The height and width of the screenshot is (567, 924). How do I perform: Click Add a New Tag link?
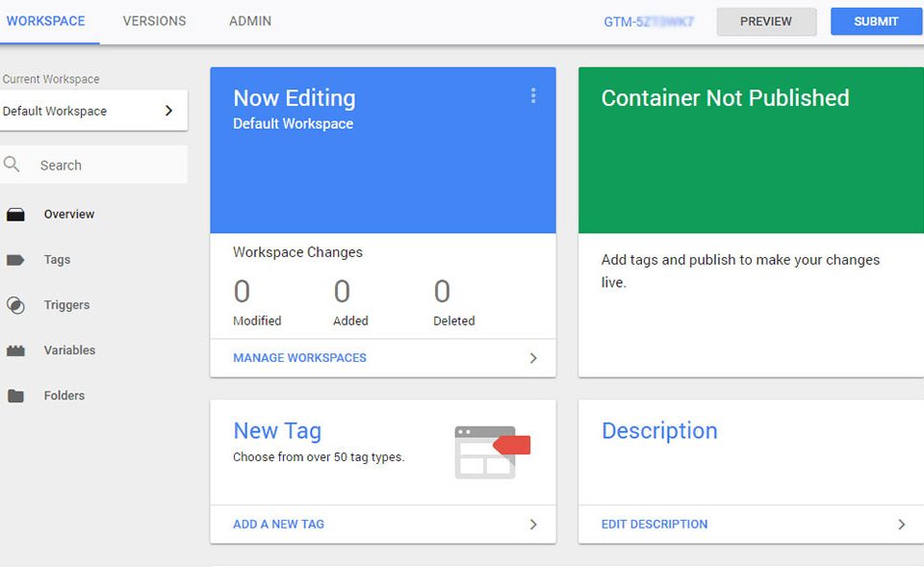[278, 524]
